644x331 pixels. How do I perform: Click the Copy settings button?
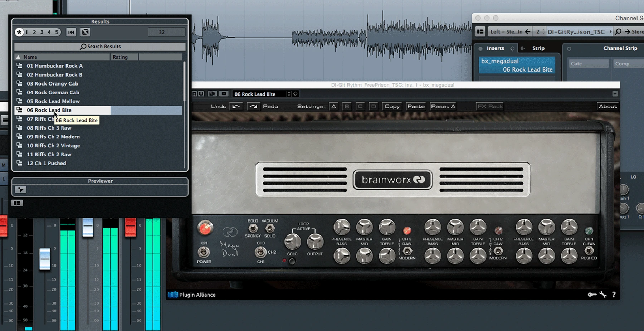click(392, 106)
